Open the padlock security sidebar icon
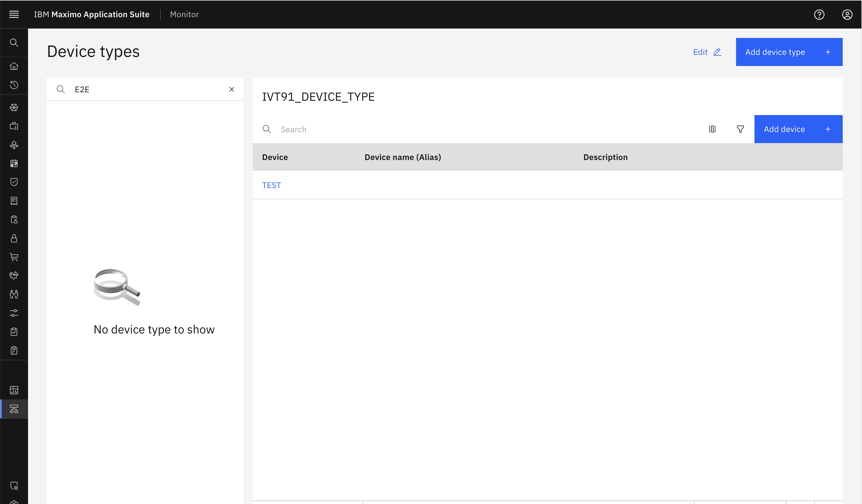 coord(14,238)
